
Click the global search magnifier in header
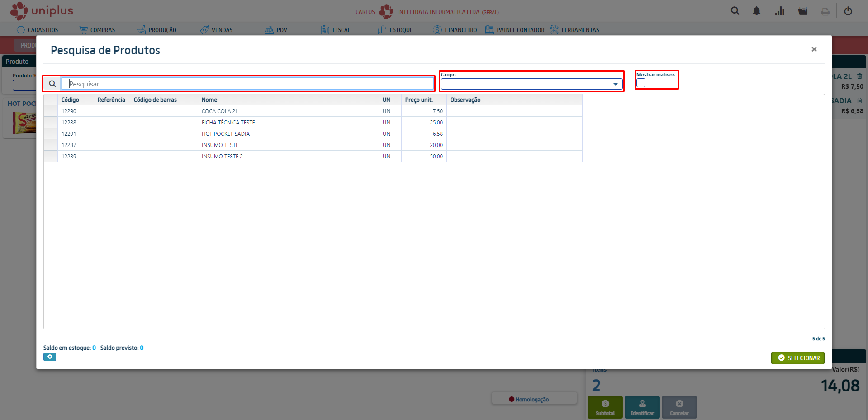(x=735, y=11)
